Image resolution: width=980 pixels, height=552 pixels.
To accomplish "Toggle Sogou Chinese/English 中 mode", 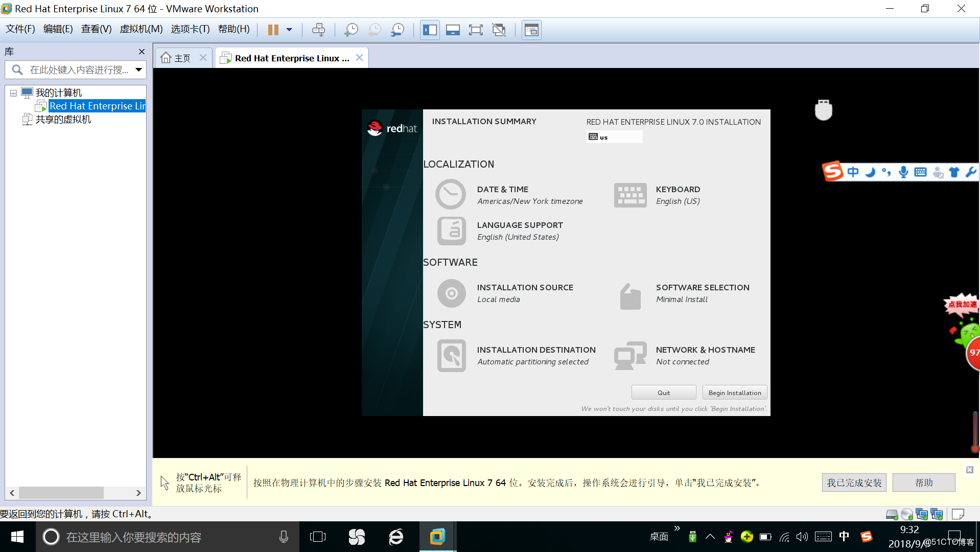I will tap(853, 172).
